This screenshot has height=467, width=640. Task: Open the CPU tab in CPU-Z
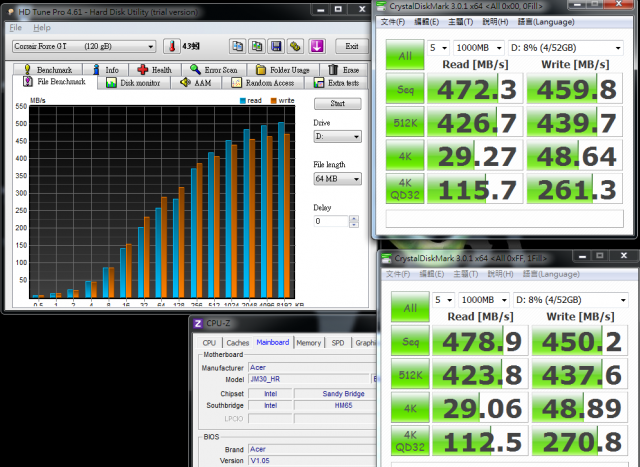point(209,343)
